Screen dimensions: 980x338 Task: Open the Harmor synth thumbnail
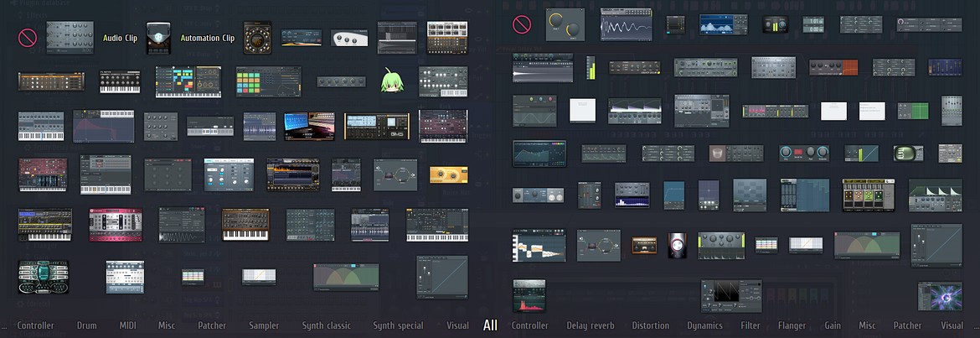click(x=43, y=174)
